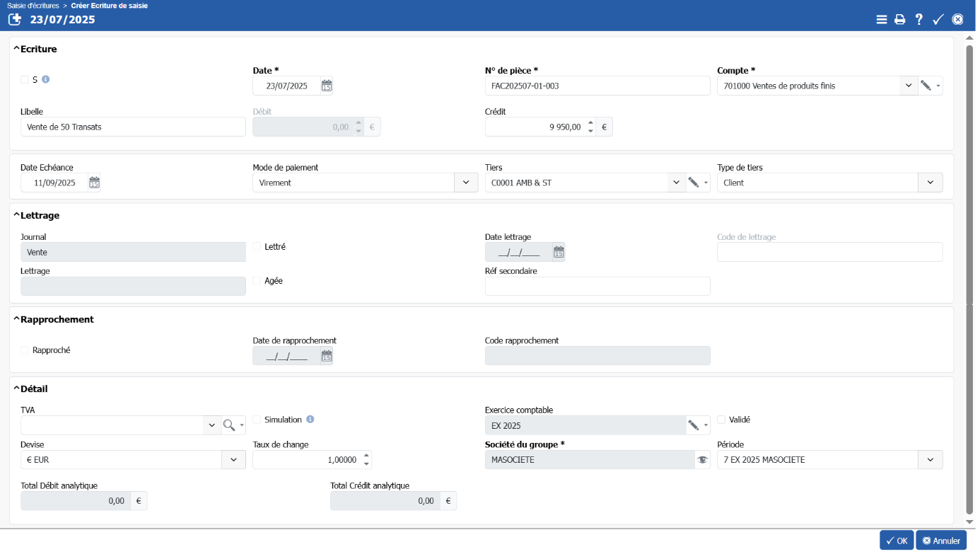This screenshot has height=554, width=980.
Task: Enable the Lettré checkbox
Action: (x=257, y=247)
